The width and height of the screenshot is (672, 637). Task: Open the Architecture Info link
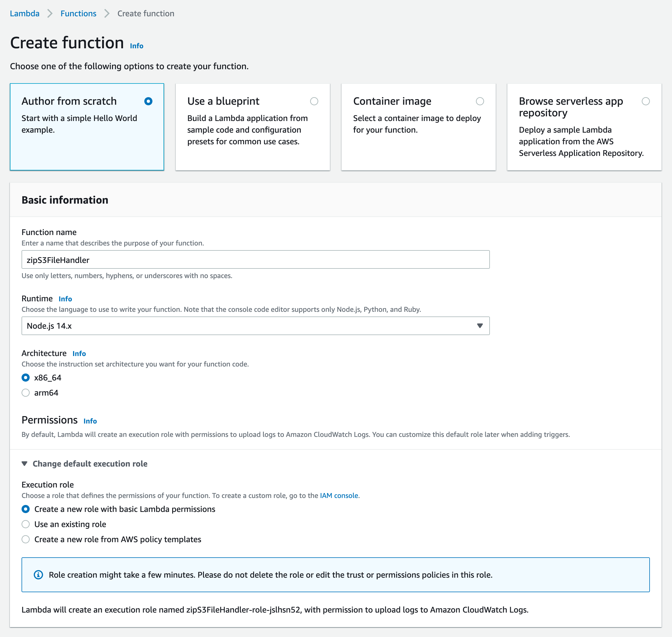pos(79,353)
